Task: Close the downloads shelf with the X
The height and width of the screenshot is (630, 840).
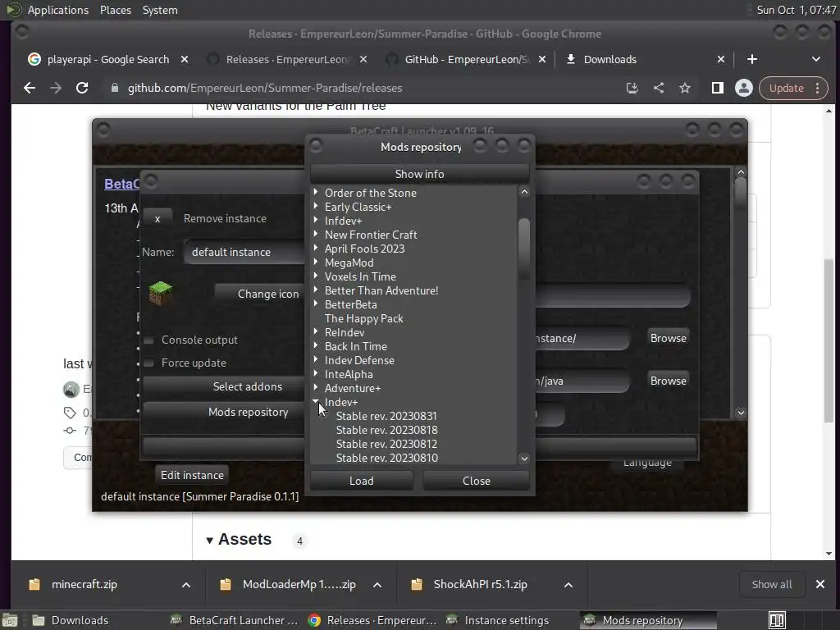Action: coord(820,584)
